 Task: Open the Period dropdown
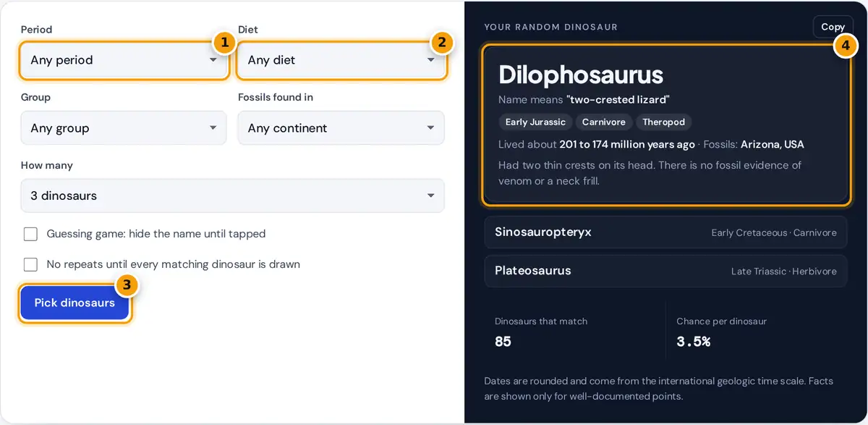click(124, 60)
